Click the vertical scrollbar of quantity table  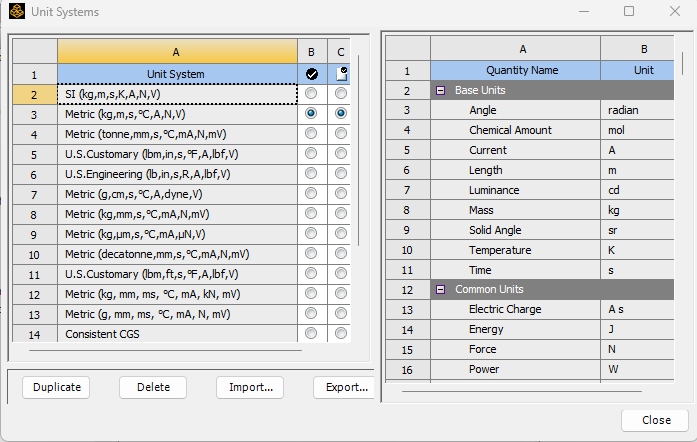point(682,64)
